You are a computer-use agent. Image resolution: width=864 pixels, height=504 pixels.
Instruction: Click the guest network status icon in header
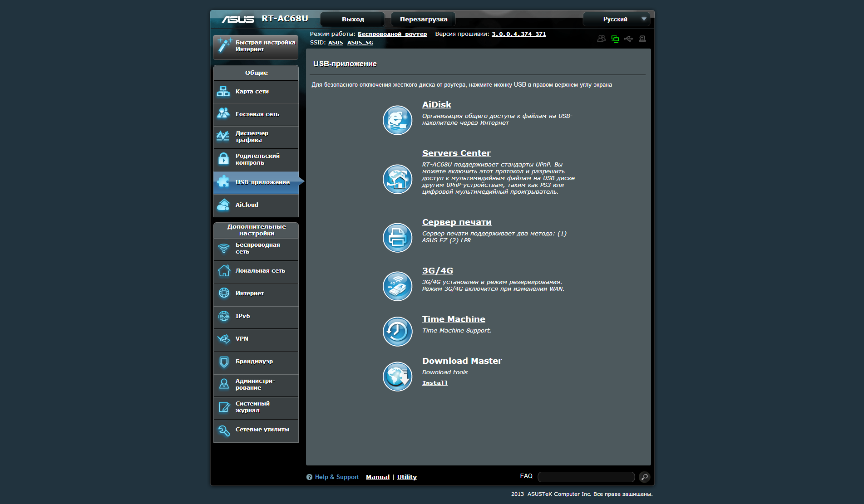click(601, 39)
